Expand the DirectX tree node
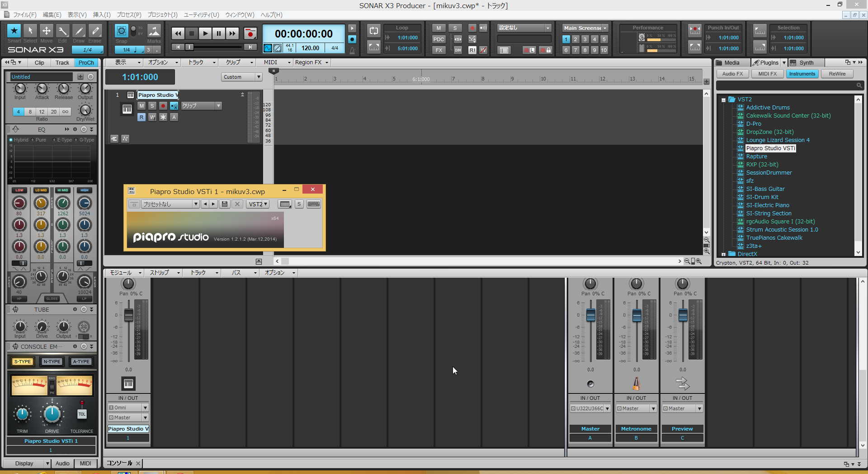Viewport: 868px width, 474px height. click(x=723, y=255)
